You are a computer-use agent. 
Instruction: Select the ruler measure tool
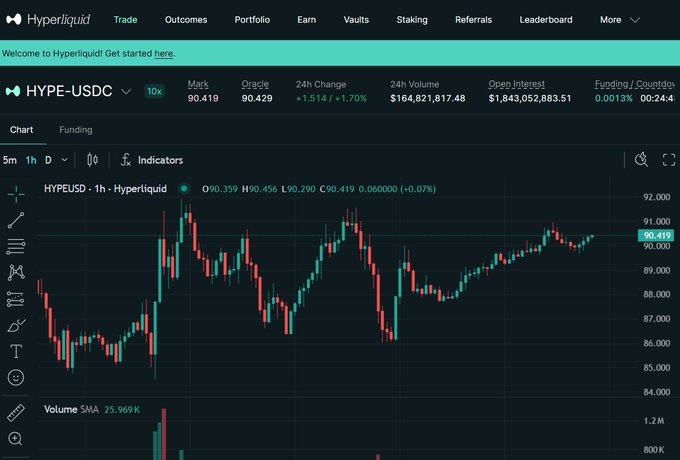click(16, 413)
